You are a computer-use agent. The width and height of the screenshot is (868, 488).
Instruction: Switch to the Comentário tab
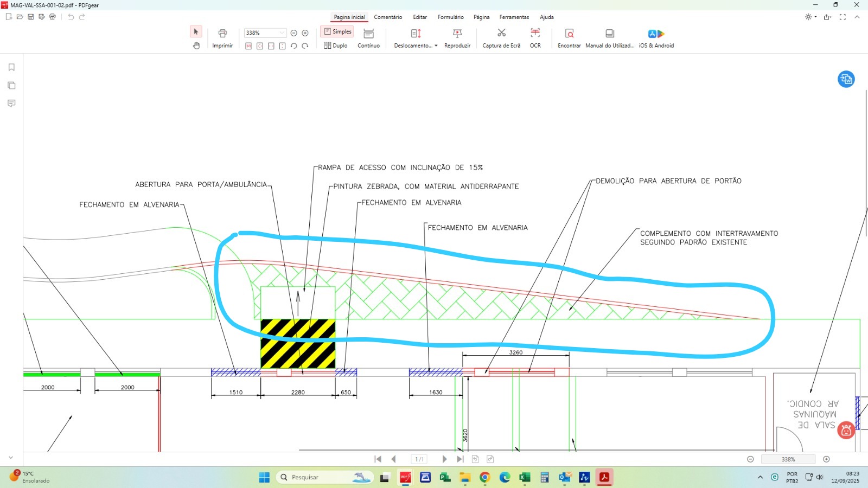tap(388, 17)
